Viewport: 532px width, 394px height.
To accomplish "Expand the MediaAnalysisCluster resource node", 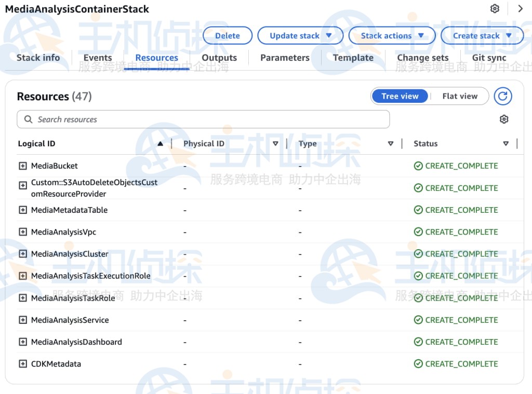I will [x=22, y=254].
